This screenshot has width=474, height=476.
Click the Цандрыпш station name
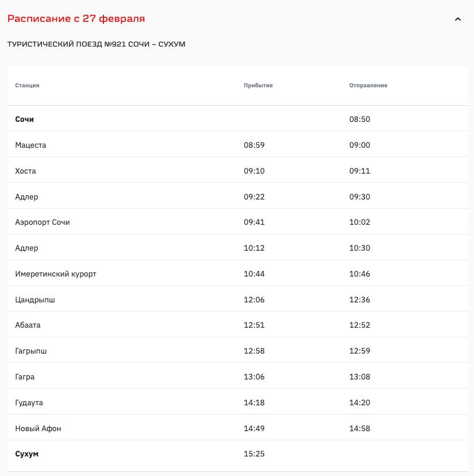click(x=35, y=300)
